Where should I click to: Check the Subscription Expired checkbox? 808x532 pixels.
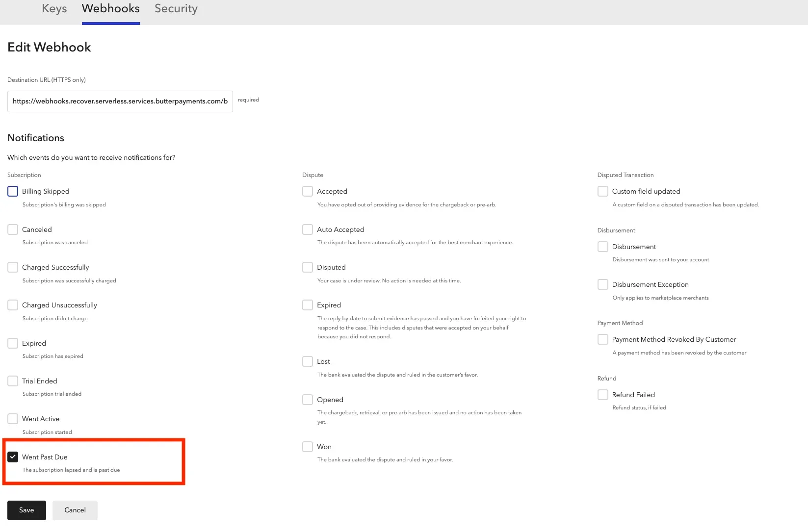[13, 343]
